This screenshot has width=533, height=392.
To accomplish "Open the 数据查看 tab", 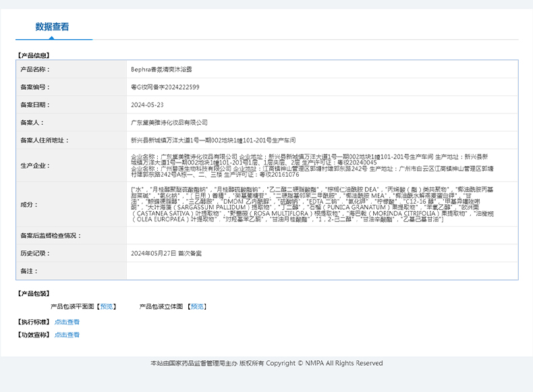I will click(x=52, y=27).
